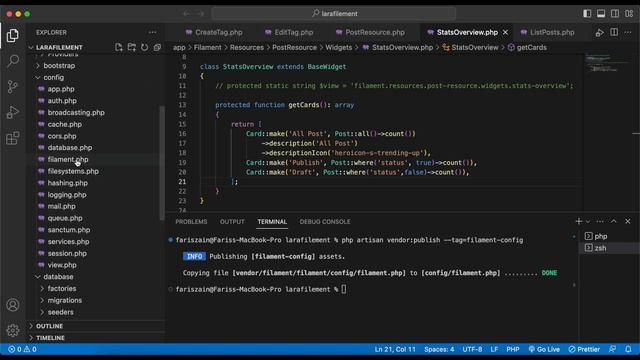Click the Prettier status item
Image resolution: width=640 pixels, height=360 pixels.
pyautogui.click(x=584, y=349)
